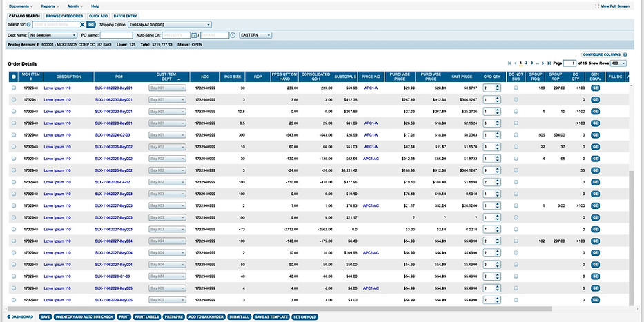This screenshot has height=322, width=644.
Task: Click the View Full Screen icon
Action: pos(597,6)
